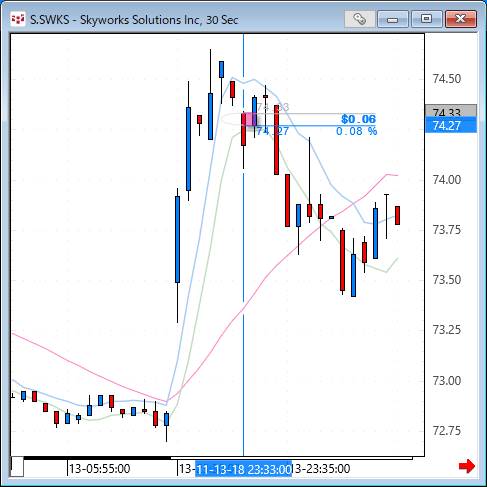Click the chart link chain icon

tap(360, 19)
